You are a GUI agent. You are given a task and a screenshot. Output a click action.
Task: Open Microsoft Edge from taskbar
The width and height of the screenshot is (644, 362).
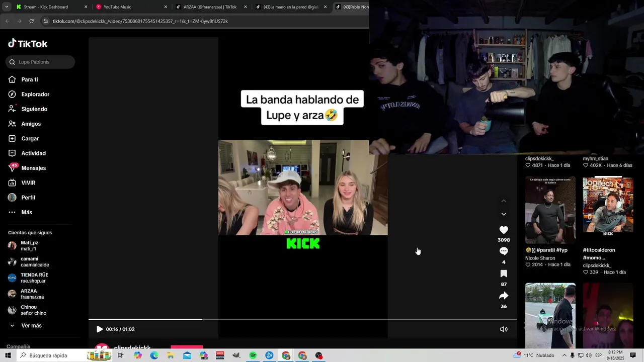point(154,355)
